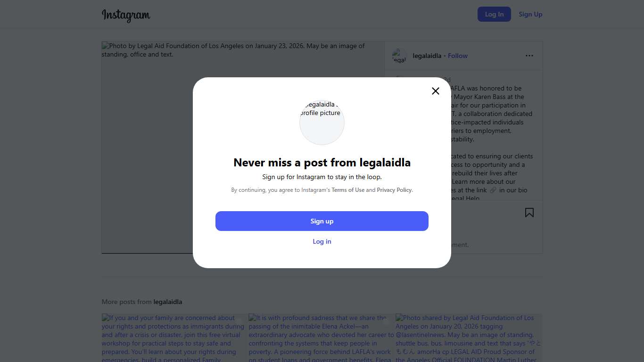Open the Privacy Policy link

pyautogui.click(x=394, y=190)
